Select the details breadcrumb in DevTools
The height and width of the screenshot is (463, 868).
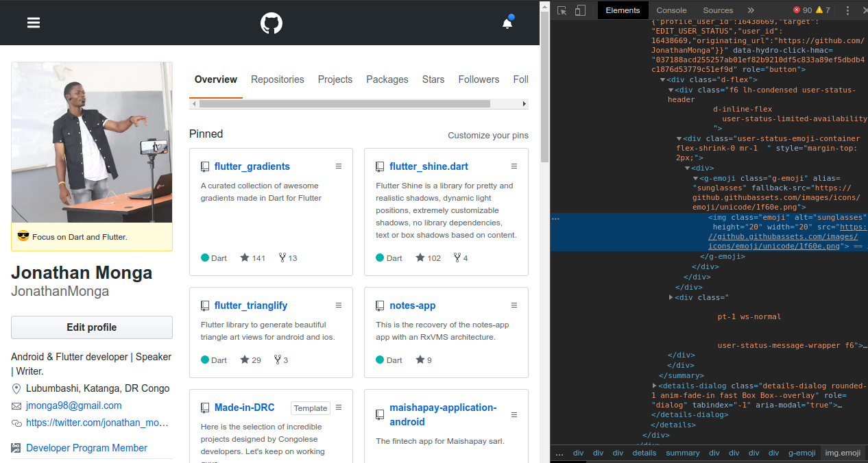click(x=644, y=453)
